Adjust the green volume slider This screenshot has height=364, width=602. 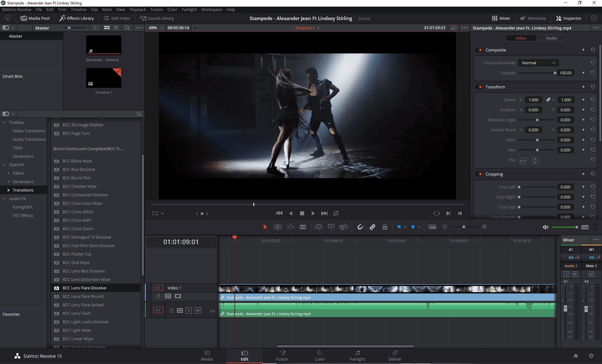tap(565, 227)
